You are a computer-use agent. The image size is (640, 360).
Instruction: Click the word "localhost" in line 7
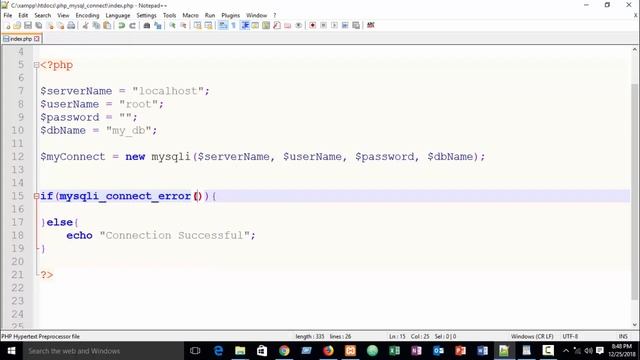click(x=168, y=91)
